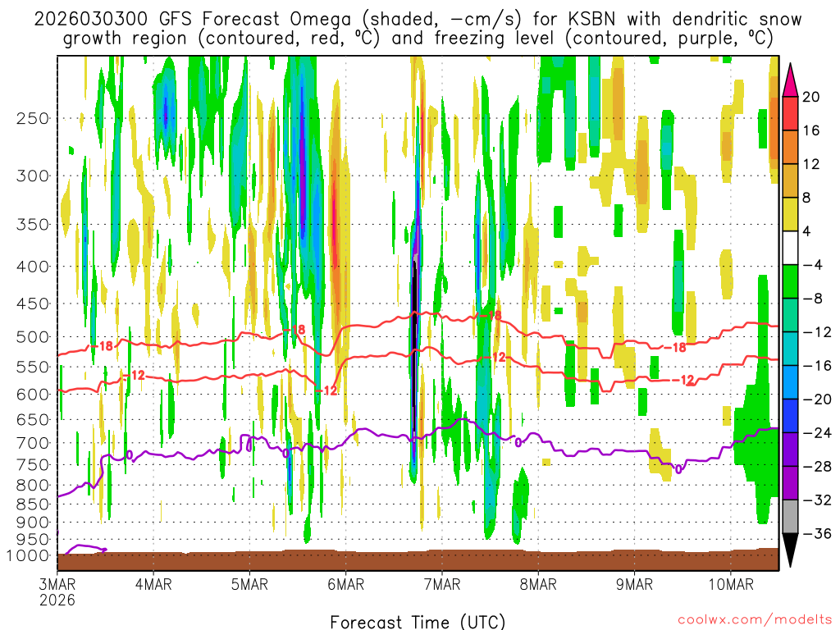Click the 550 pressure level label
The image size is (840, 630).
[33, 367]
